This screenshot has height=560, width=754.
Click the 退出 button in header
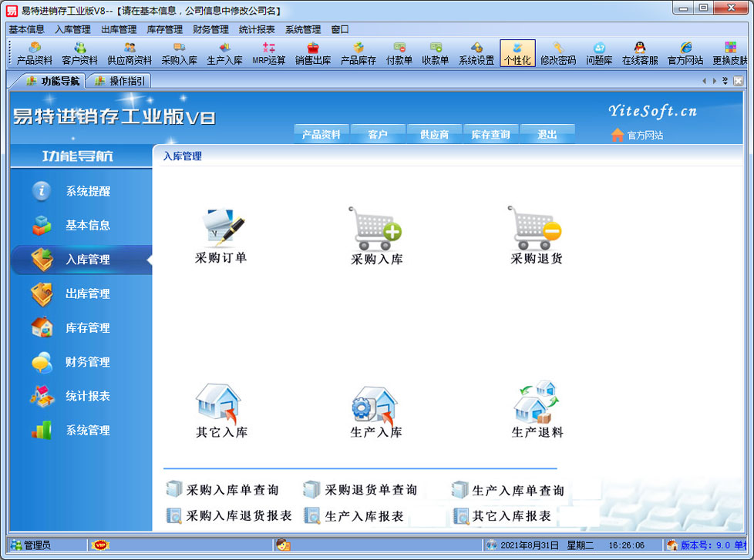point(547,134)
